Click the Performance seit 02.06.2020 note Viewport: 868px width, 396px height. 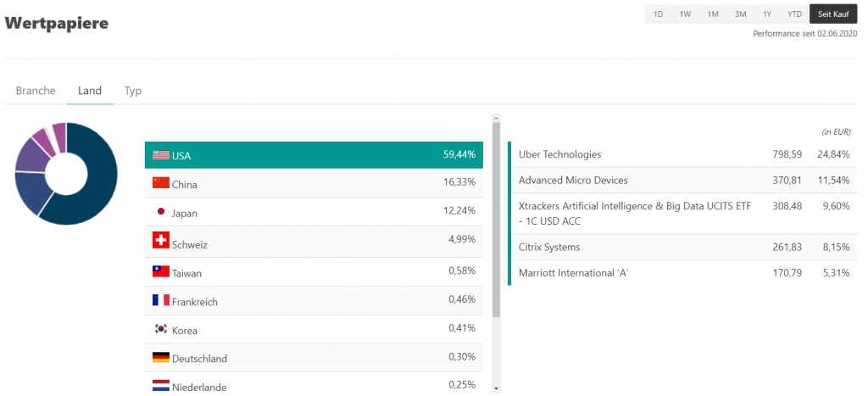(x=805, y=34)
